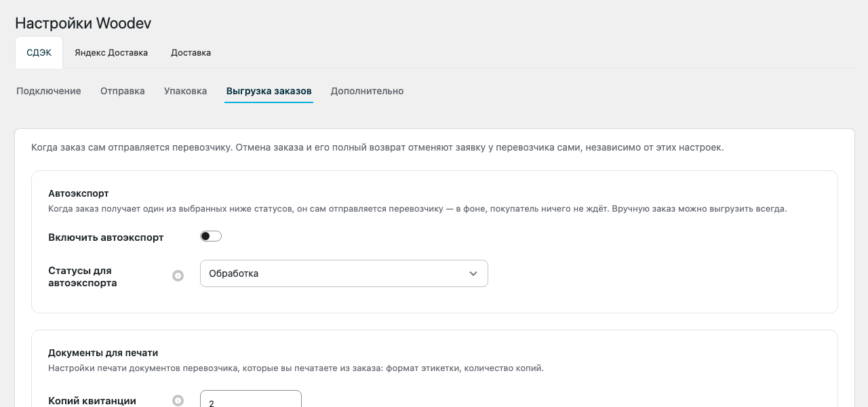Click the Копий квитанции label

tap(92, 401)
